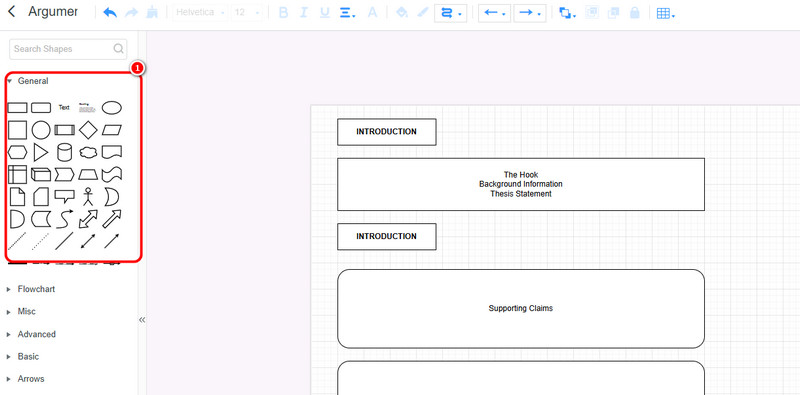
Task: Open the fill color bucket
Action: point(402,13)
